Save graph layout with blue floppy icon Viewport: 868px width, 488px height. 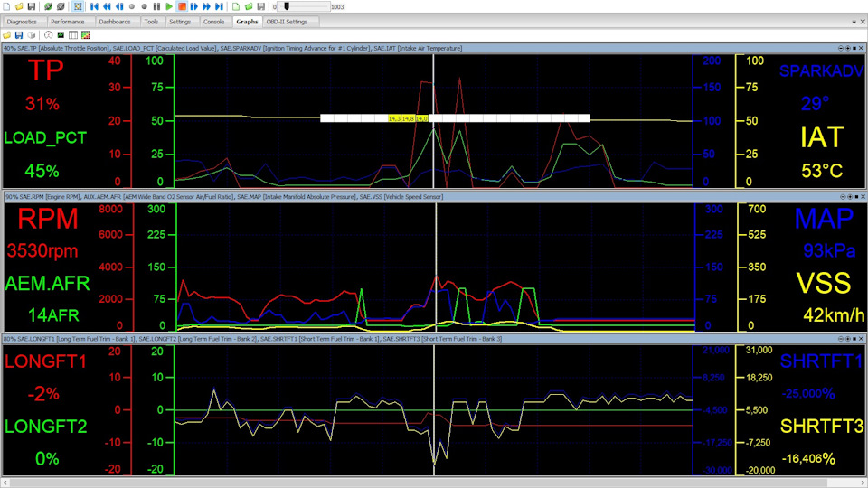tap(19, 35)
